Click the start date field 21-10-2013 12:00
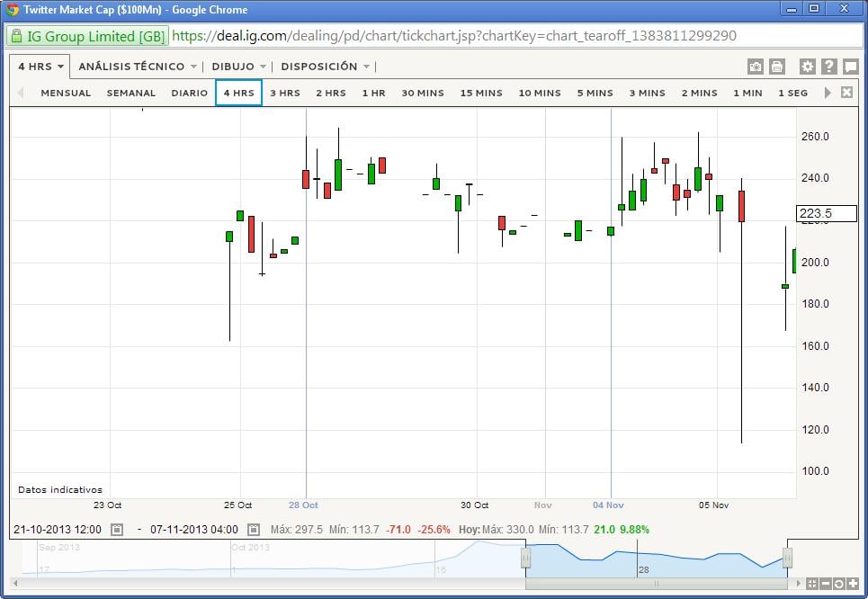868x599 pixels. pyautogui.click(x=58, y=530)
